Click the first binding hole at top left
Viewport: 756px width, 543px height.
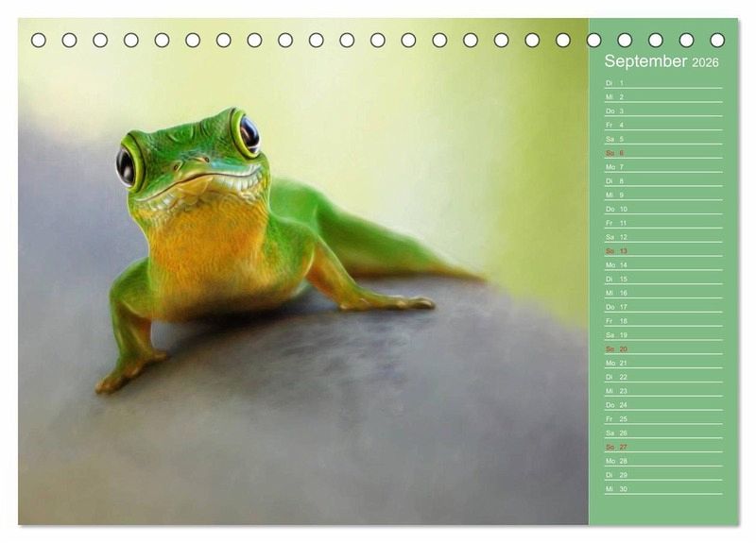(x=39, y=40)
